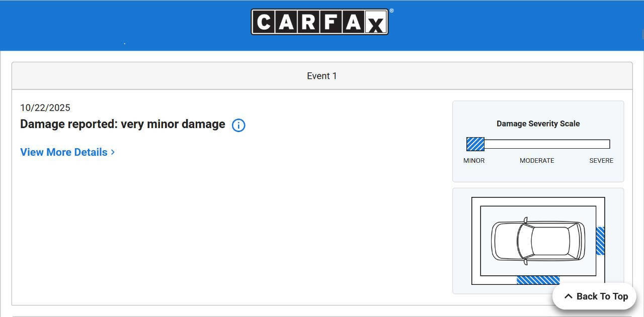Expand details using the chevron after View More Details
This screenshot has width=644, height=317.
(x=113, y=152)
